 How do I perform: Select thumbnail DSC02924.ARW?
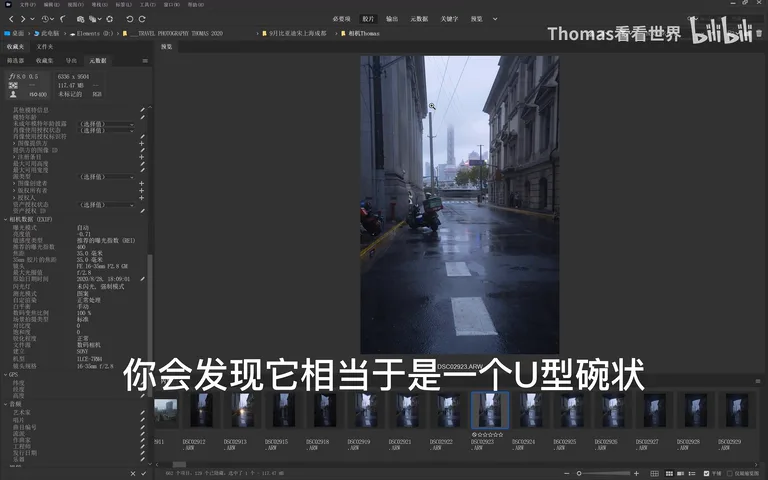(530, 410)
